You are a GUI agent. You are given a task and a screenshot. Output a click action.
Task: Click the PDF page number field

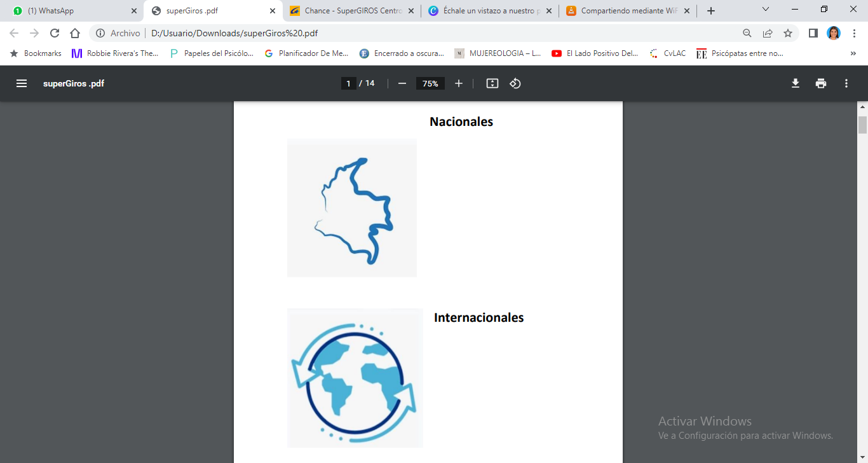click(x=348, y=83)
